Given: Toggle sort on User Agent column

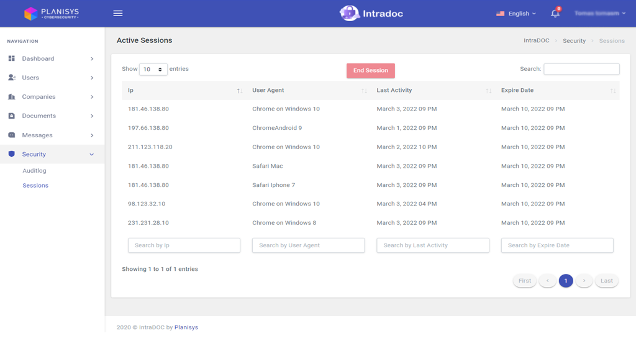Looking at the screenshot, I should pos(364,91).
